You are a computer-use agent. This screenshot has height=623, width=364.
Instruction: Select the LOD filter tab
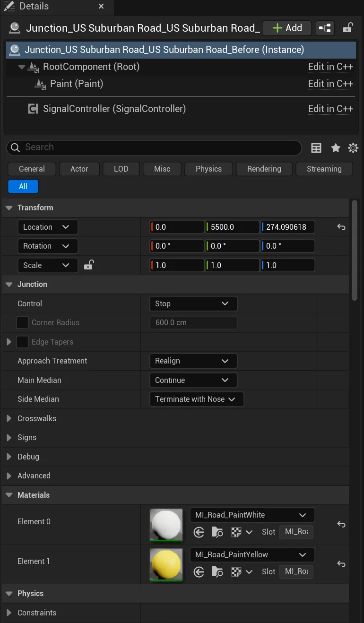coord(121,169)
